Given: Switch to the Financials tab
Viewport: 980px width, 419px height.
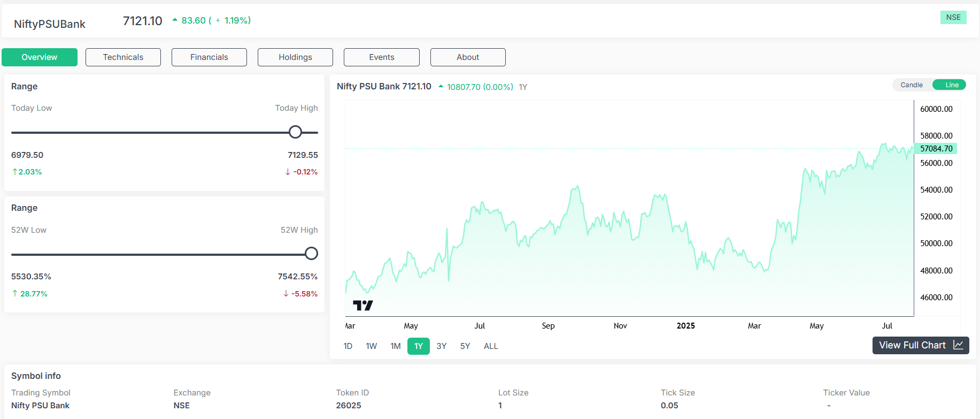Looking at the screenshot, I should 209,57.
